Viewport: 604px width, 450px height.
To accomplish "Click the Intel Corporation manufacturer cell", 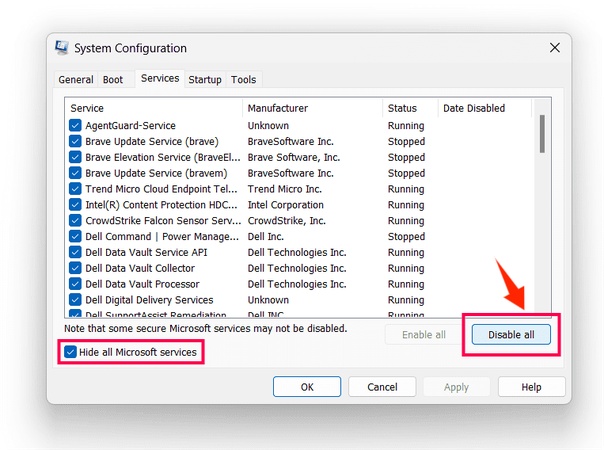I will click(285, 205).
